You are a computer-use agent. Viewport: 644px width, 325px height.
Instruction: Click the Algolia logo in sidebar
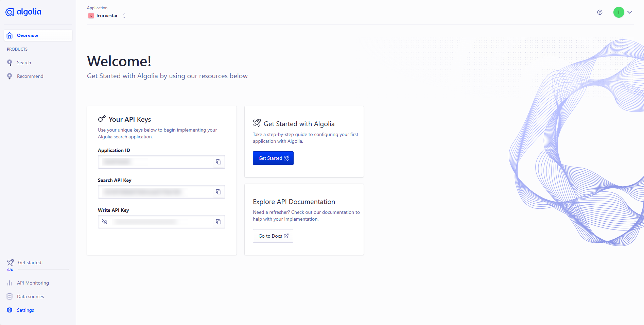click(23, 12)
